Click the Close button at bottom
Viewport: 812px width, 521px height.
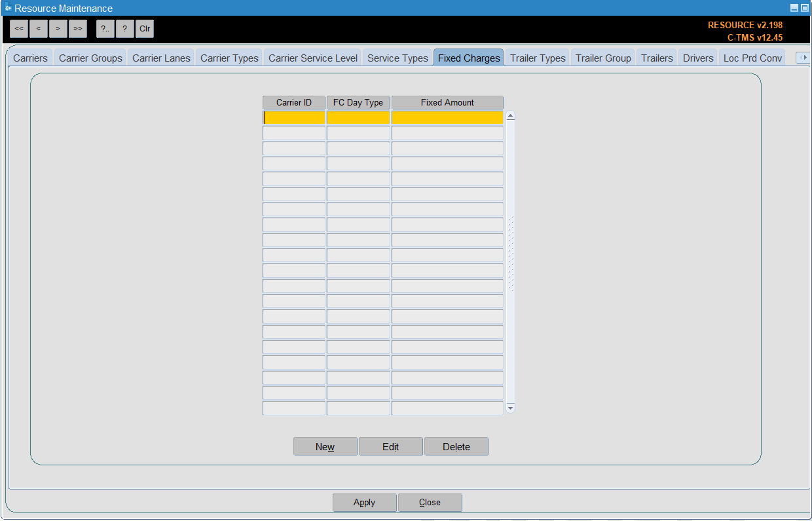click(x=430, y=503)
